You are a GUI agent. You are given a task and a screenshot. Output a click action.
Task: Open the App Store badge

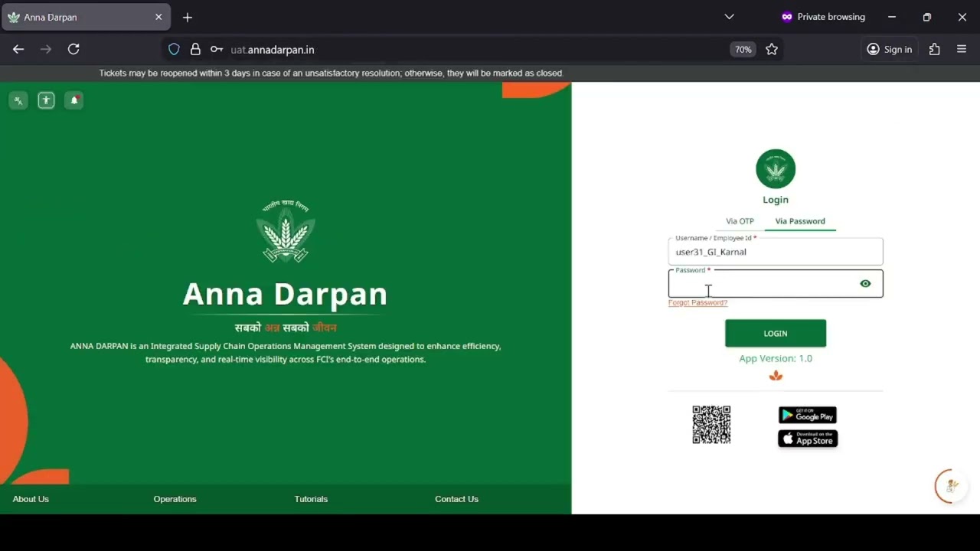pyautogui.click(x=808, y=439)
